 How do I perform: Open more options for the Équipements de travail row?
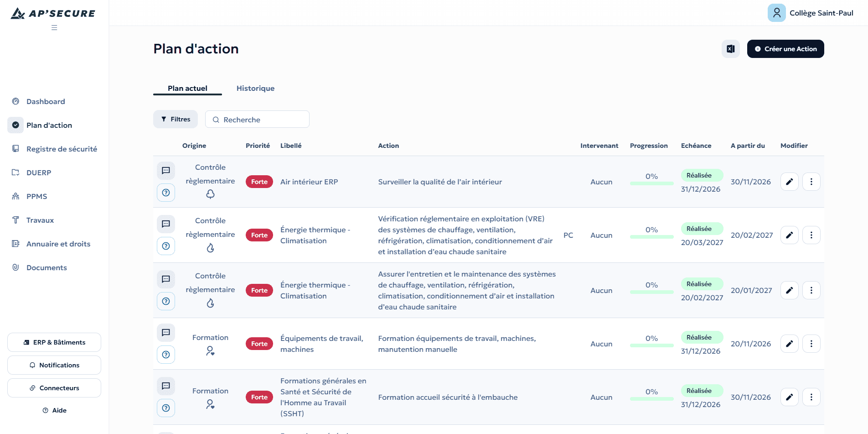(x=811, y=344)
